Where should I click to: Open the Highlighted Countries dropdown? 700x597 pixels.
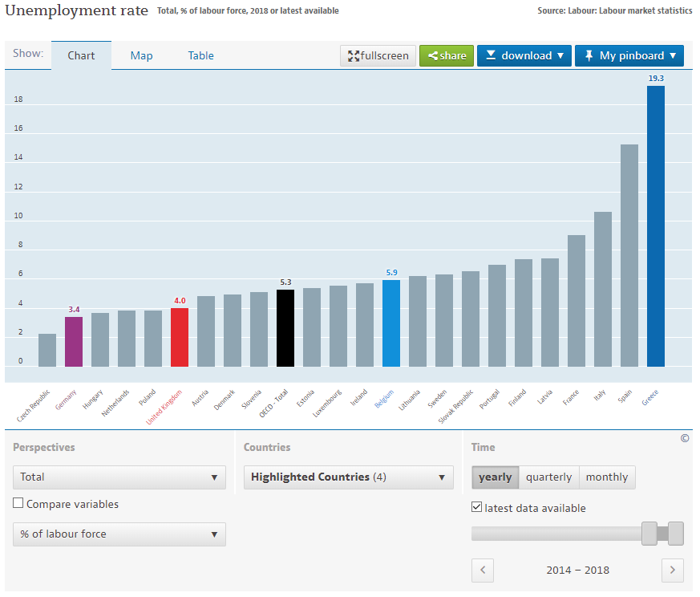pos(348,477)
